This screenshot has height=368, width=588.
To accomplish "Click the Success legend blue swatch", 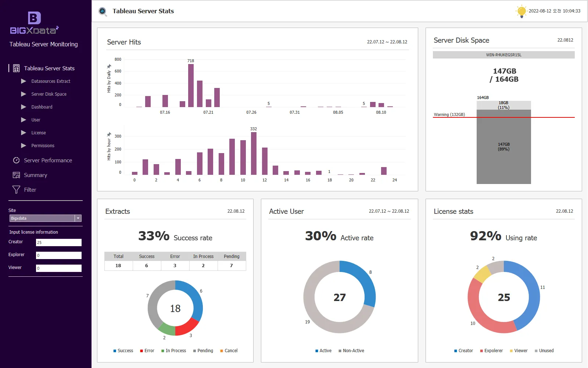I will pos(115,351).
